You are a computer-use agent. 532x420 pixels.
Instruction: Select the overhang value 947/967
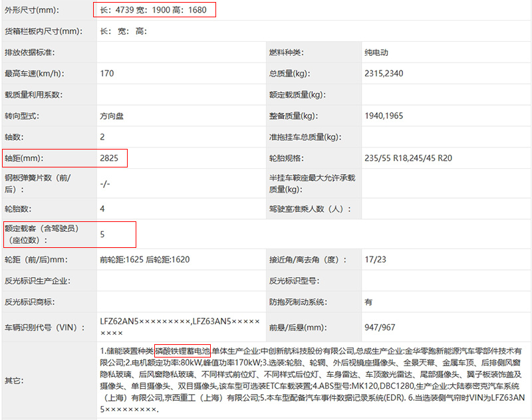click(380, 328)
